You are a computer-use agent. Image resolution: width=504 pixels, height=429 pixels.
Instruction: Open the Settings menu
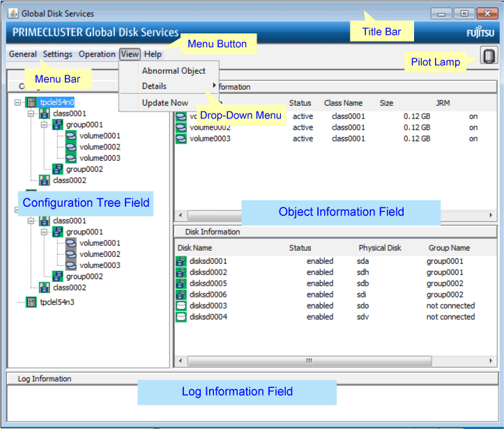[58, 54]
